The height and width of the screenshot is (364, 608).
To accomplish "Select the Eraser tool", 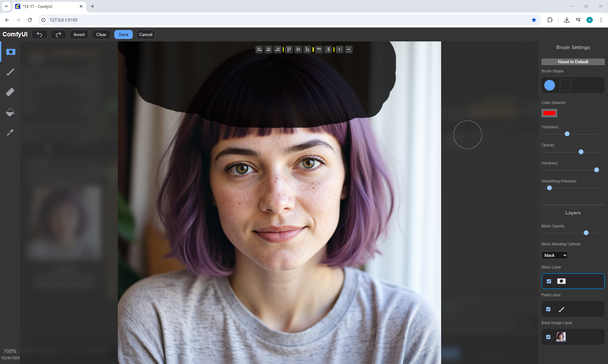I will (x=10, y=92).
